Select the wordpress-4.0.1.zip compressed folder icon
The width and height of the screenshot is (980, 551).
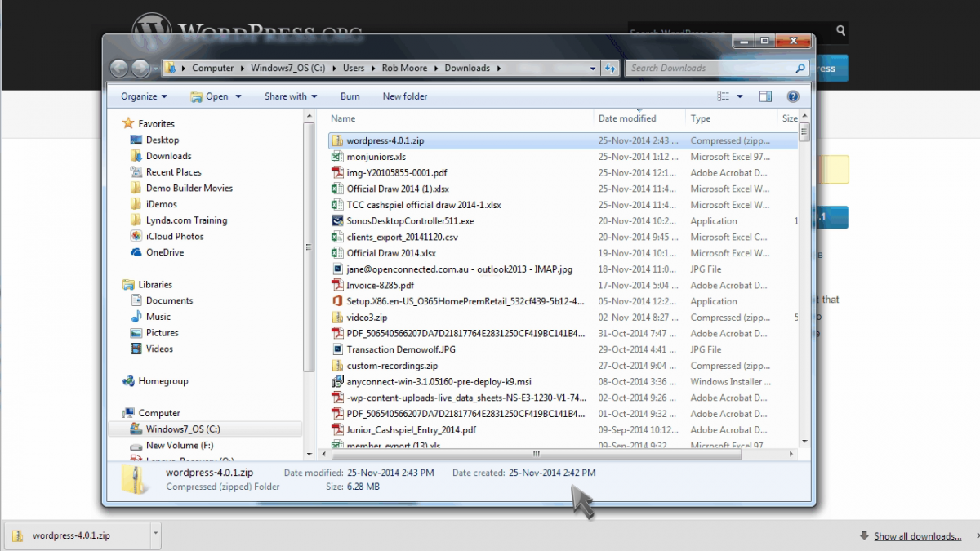(337, 140)
